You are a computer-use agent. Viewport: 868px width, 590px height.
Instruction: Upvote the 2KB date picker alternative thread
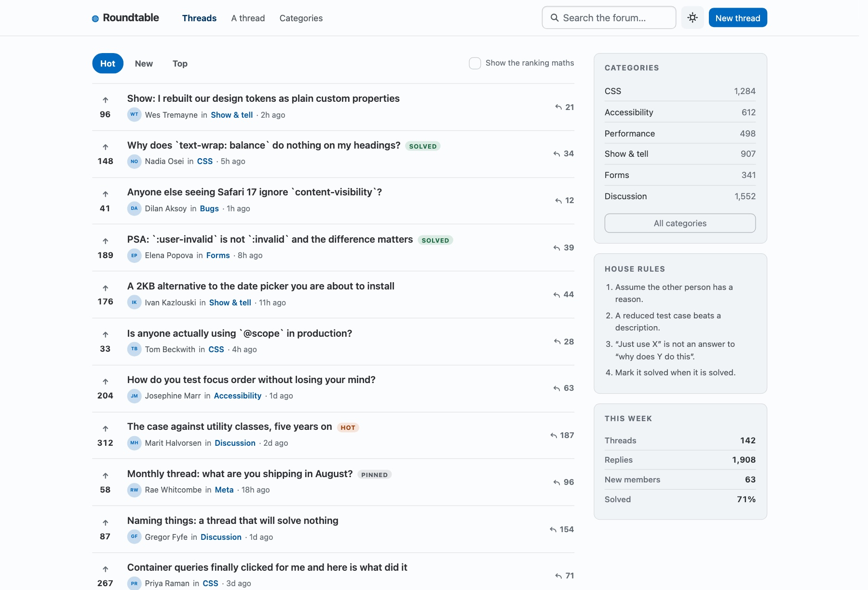point(105,288)
